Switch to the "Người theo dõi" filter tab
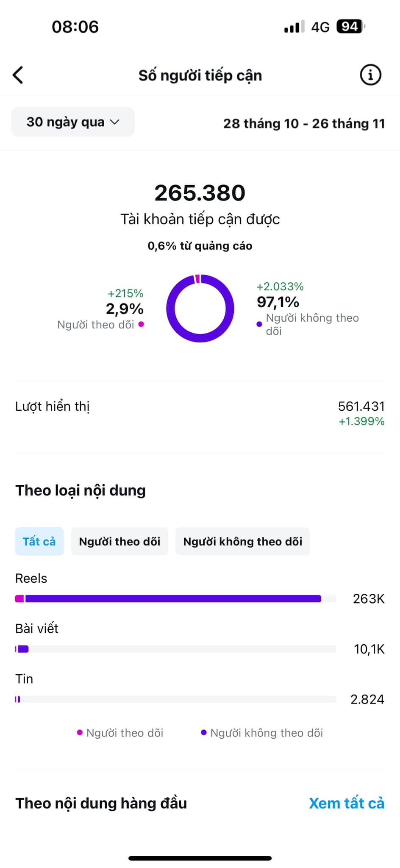Screen dimensions: 400x868 (119, 541)
